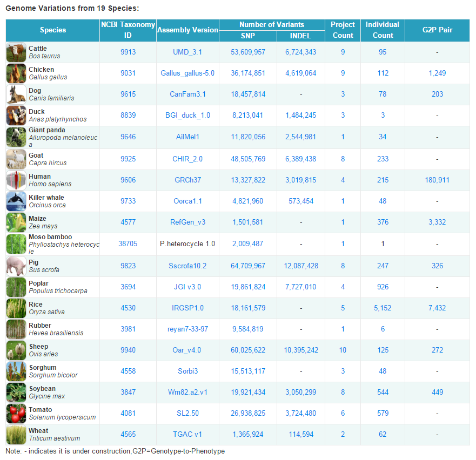Open Taxonomy ID 38705 for Moso bamboo
The height and width of the screenshot is (460, 476).
click(x=128, y=244)
